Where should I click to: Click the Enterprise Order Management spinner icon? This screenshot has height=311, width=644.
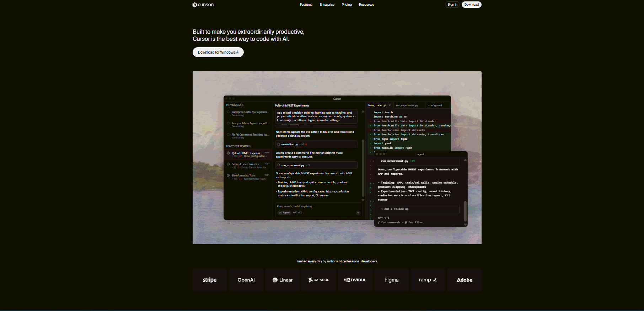228,112
